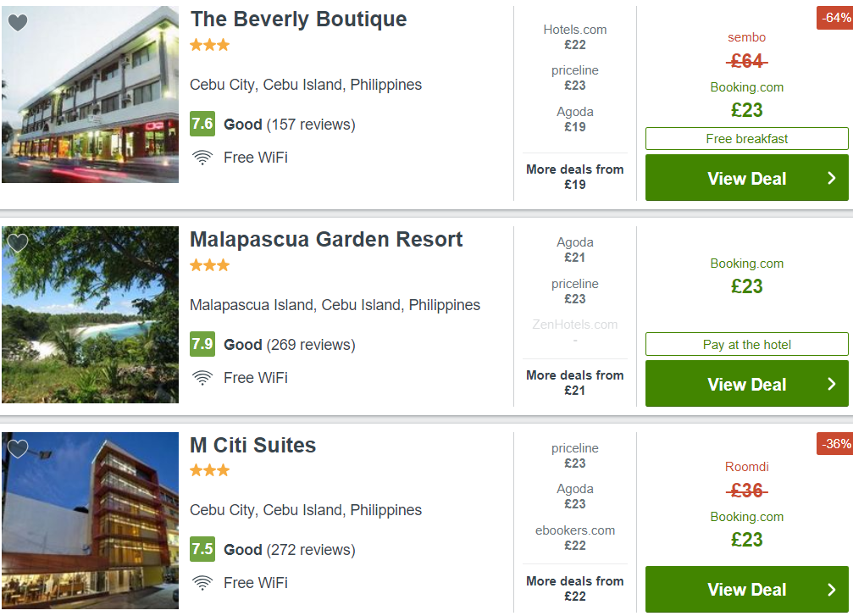Click the WiFi icon for The Beverly Boutique

pyautogui.click(x=202, y=158)
